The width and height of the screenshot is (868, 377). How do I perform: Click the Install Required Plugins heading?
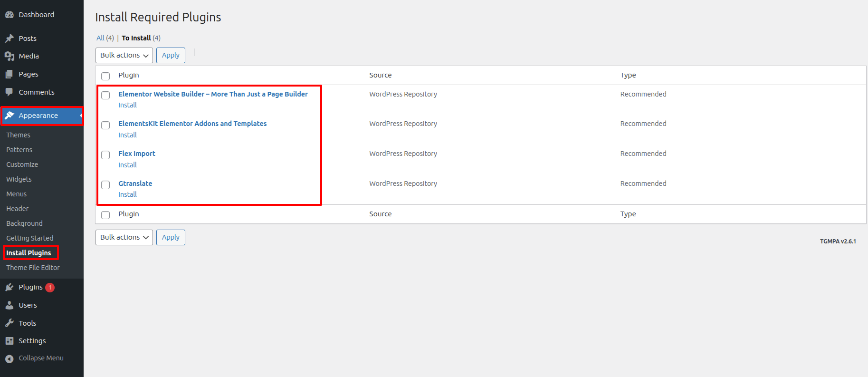(x=158, y=17)
